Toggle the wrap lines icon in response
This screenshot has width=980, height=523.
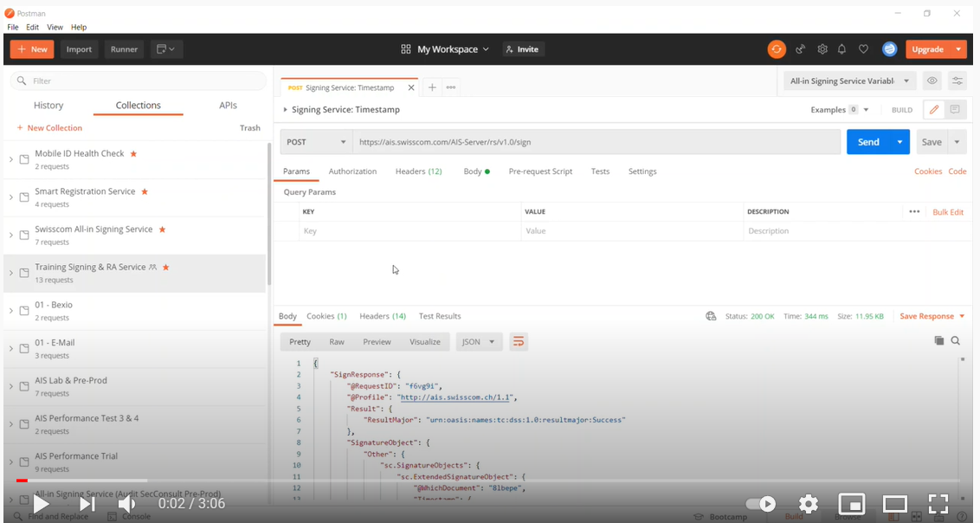(x=518, y=342)
